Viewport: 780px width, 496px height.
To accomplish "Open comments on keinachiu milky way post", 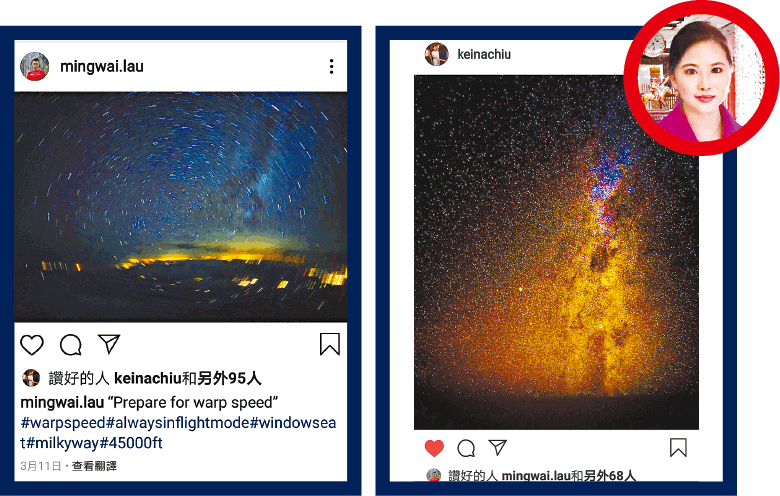I will 466,448.
